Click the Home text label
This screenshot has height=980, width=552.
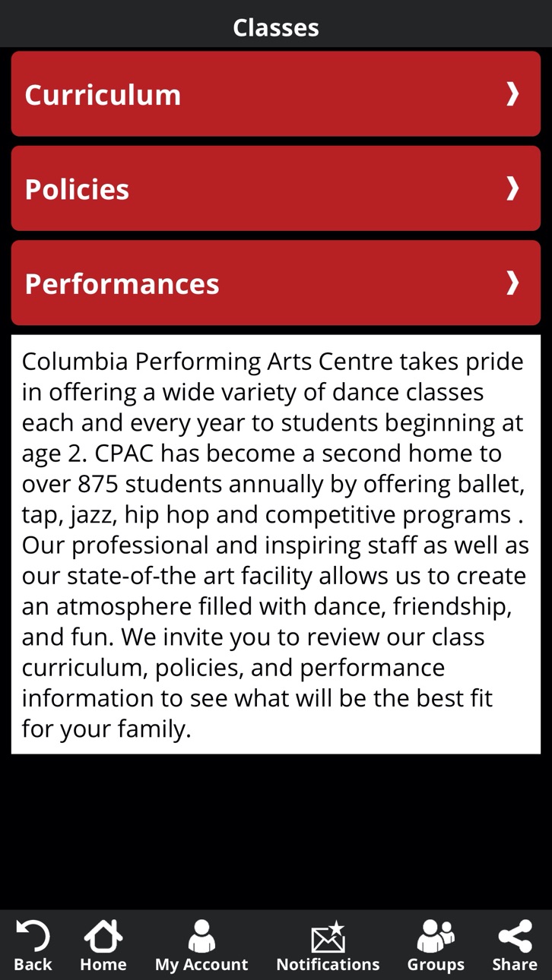(103, 964)
